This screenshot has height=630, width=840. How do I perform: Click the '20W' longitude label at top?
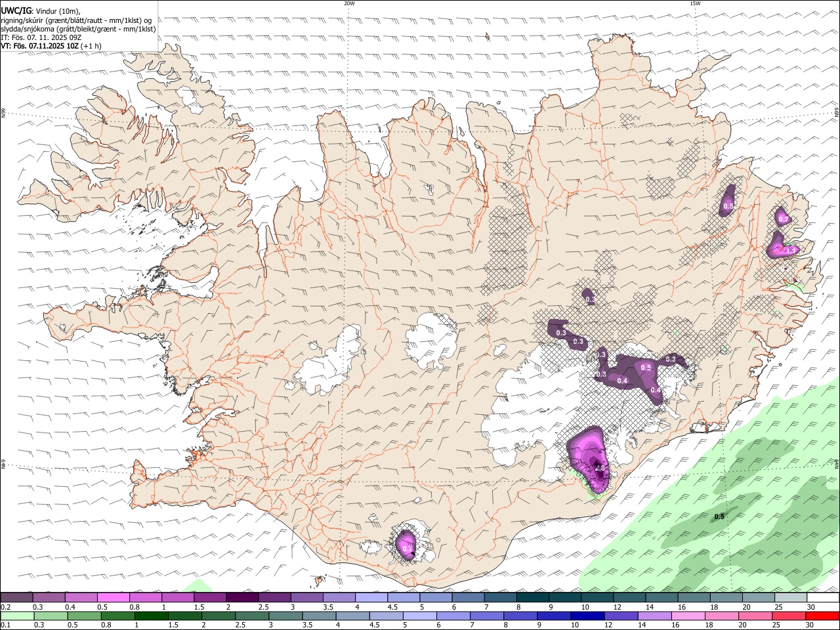click(x=349, y=3)
